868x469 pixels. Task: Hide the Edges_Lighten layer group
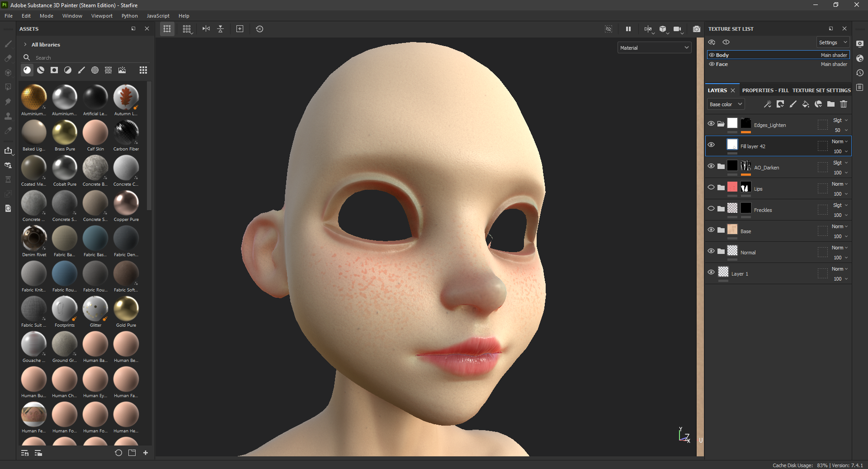click(711, 124)
